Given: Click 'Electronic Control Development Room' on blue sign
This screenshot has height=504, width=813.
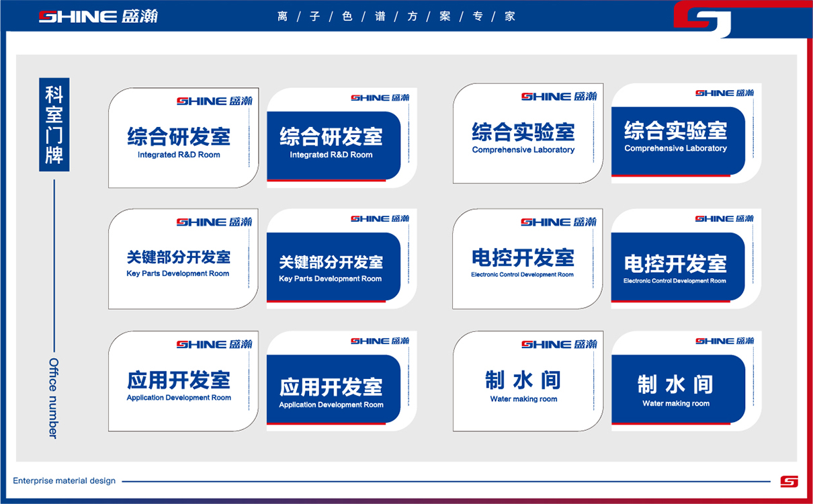Looking at the screenshot, I should pyautogui.click(x=675, y=281).
